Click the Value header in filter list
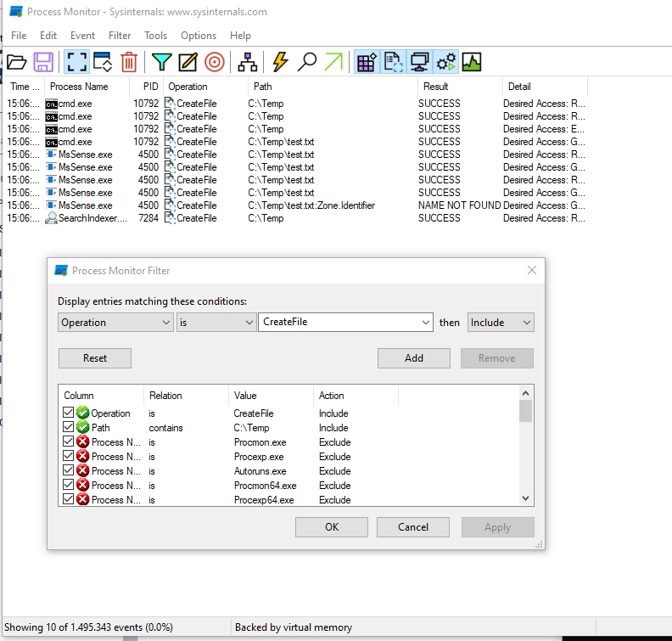Image resolution: width=672 pixels, height=641 pixels. [x=271, y=396]
